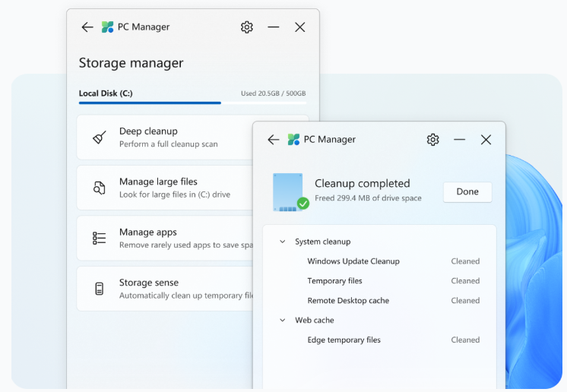The height and width of the screenshot is (392, 567).
Task: Click the Used 20.5GB / 500GB text
Action: 274,93
